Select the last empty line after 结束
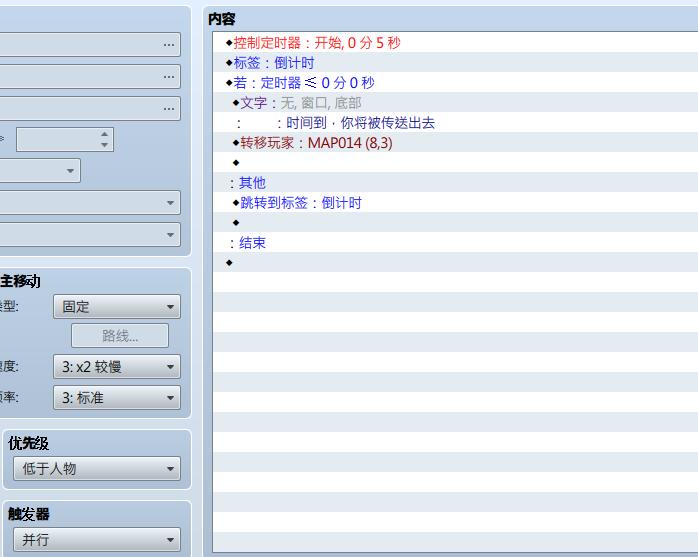698x557 pixels. coord(455,263)
